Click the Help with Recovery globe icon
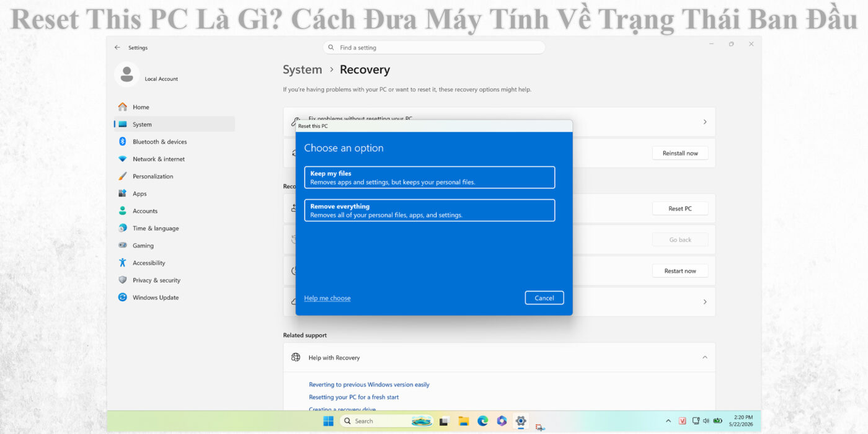This screenshot has width=868, height=434. 296,358
